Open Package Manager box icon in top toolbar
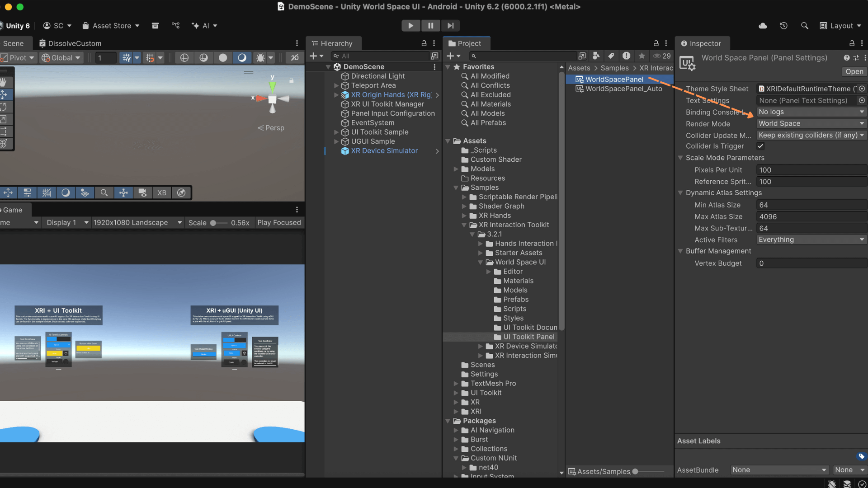This screenshot has height=488, width=868. pyautogui.click(x=155, y=26)
